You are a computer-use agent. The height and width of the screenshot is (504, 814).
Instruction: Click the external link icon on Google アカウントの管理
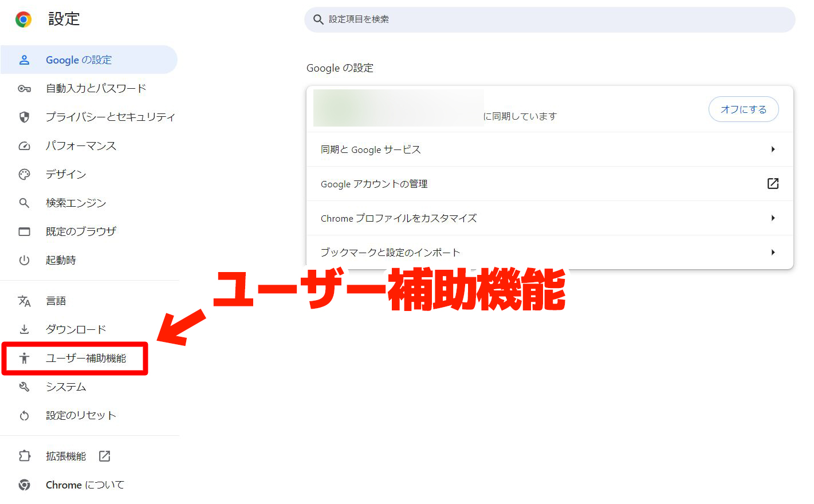(773, 183)
